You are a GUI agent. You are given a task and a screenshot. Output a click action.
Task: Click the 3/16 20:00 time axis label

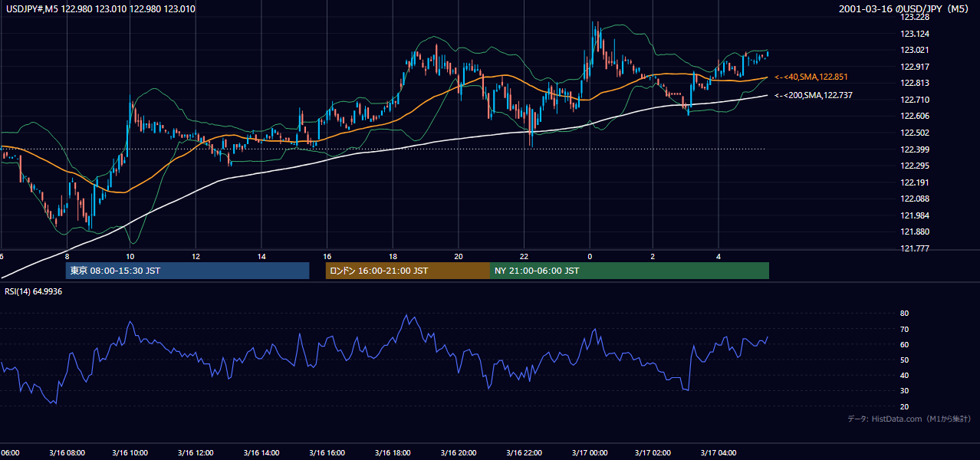click(457, 453)
